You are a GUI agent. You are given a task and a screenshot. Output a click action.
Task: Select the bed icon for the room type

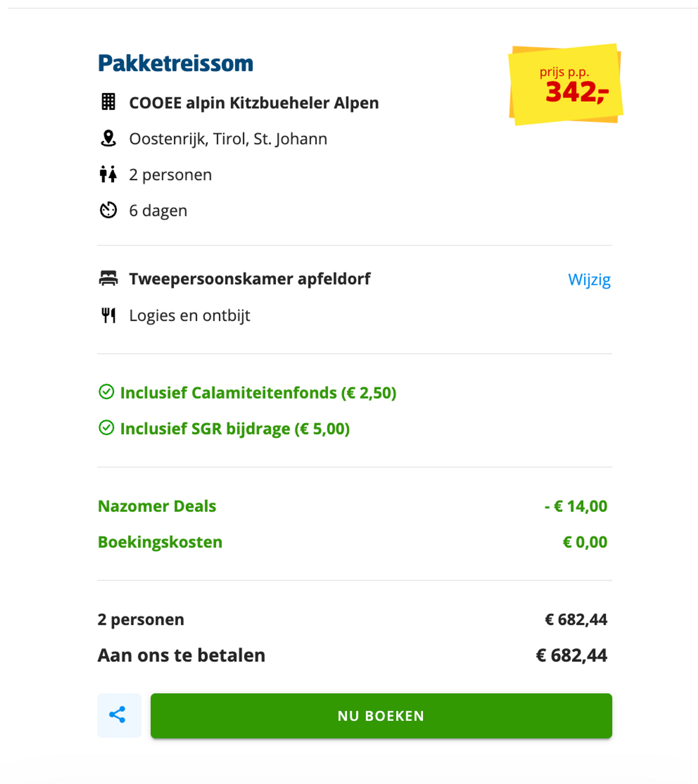point(109,279)
